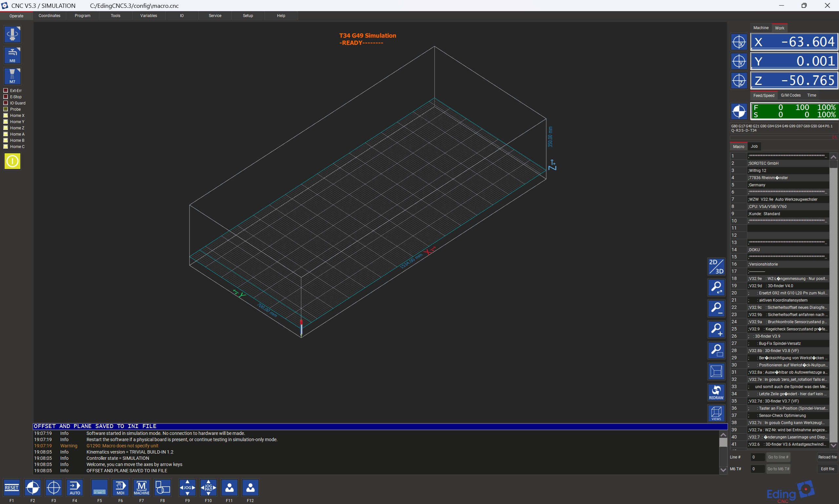The width and height of the screenshot is (839, 504).
Task: Switch to the Job tab
Action: 754,146
